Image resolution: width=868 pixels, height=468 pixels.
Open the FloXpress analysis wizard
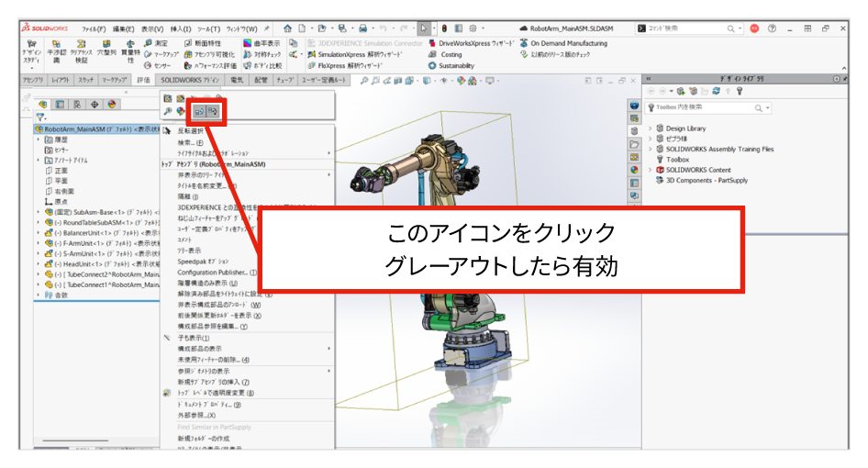pyautogui.click(x=311, y=66)
